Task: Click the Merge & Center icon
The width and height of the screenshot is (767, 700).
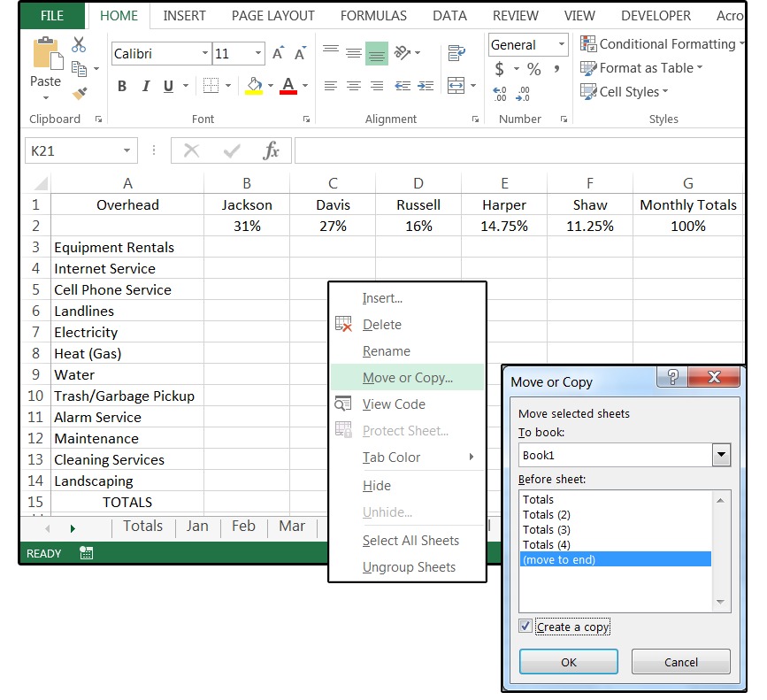Action: coord(456,85)
